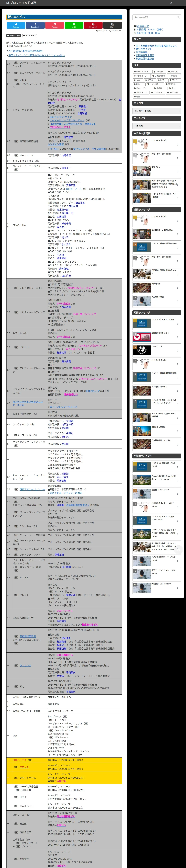Open the 第二河北ビル link

tap(73, 349)
